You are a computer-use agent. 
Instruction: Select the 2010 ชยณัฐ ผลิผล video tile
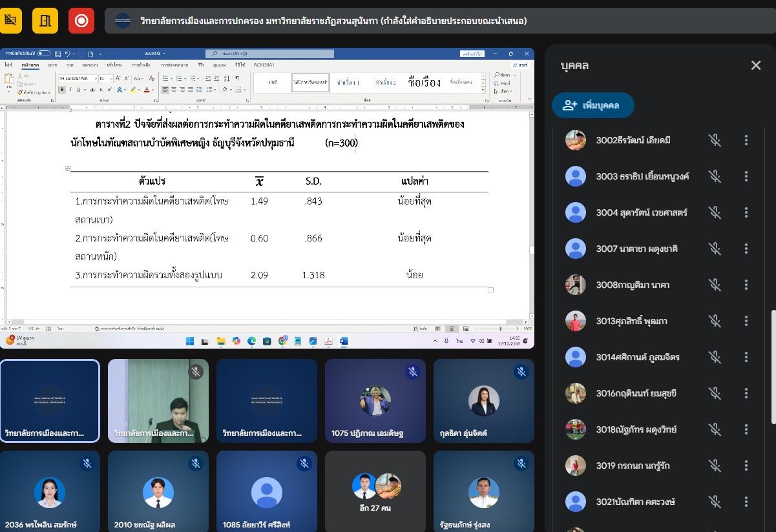158,491
